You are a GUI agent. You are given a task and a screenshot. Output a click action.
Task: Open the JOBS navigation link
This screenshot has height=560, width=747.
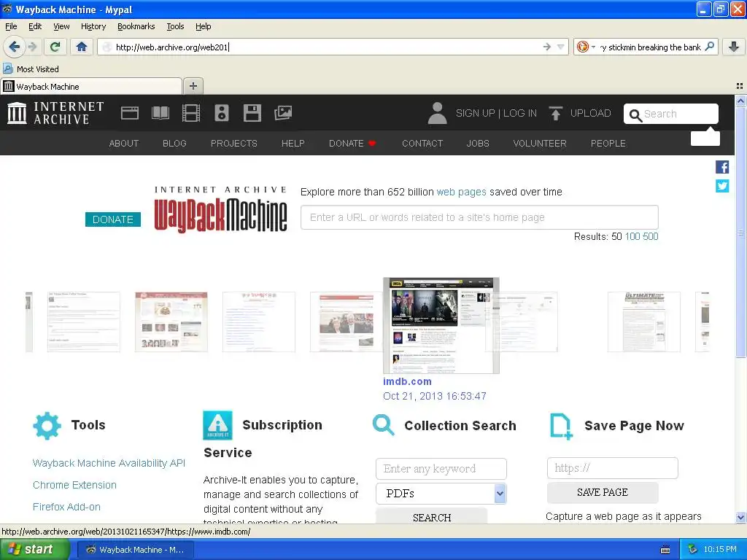point(478,144)
